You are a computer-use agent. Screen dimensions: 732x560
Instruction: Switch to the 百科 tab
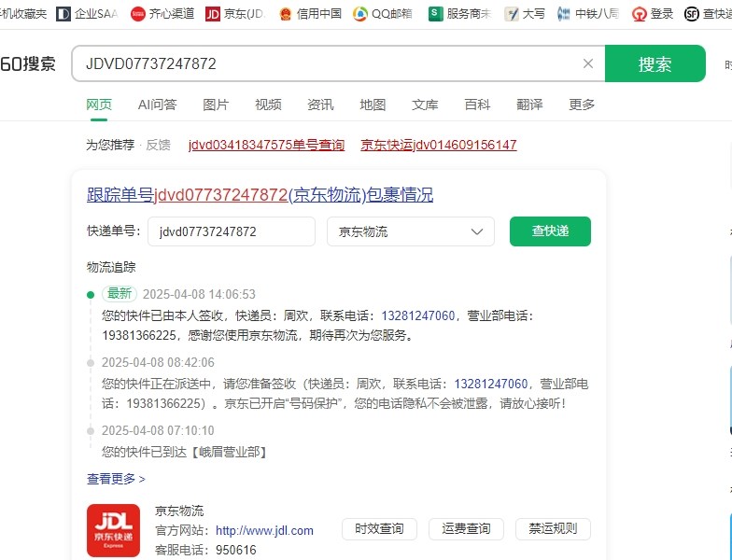(x=477, y=105)
